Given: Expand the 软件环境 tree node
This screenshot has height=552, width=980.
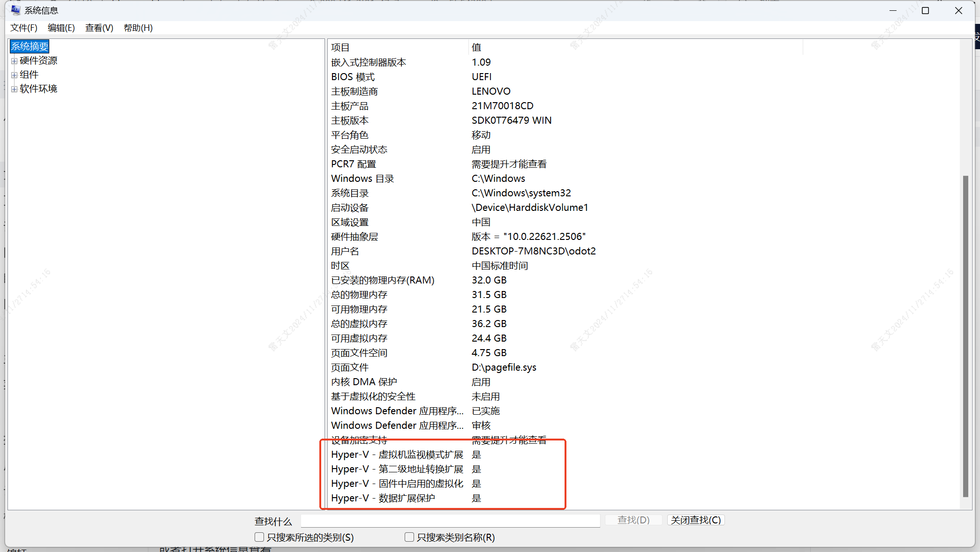Looking at the screenshot, I should [x=15, y=89].
